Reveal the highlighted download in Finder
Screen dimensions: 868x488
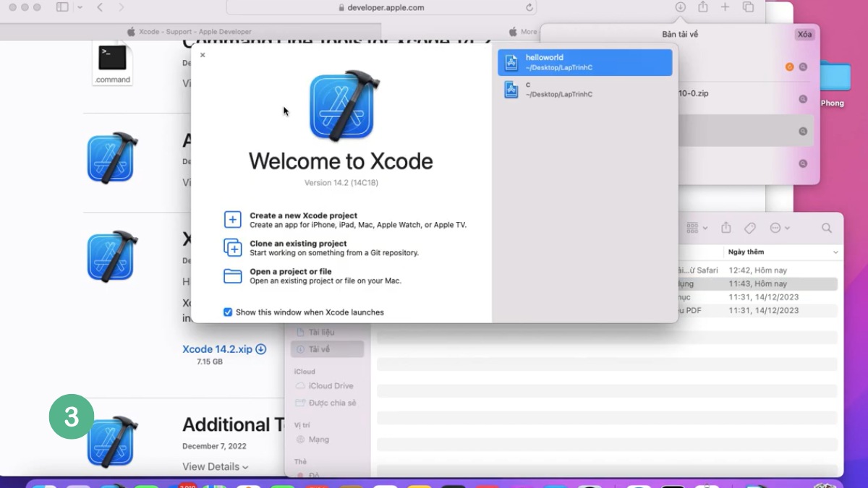(803, 132)
